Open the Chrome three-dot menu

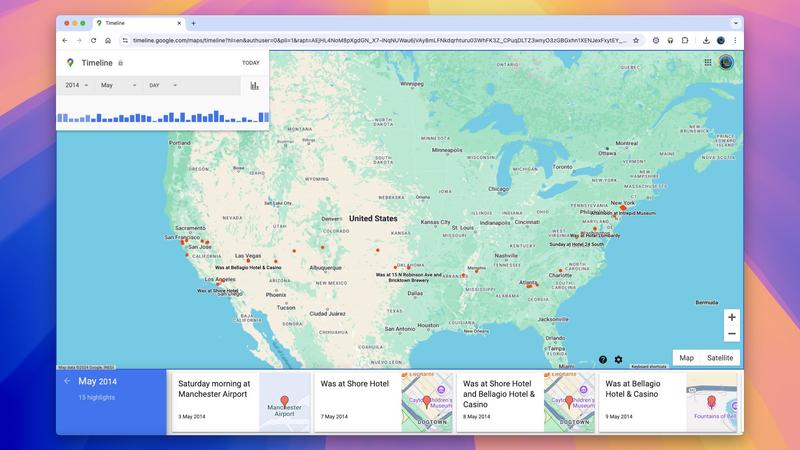click(x=735, y=40)
